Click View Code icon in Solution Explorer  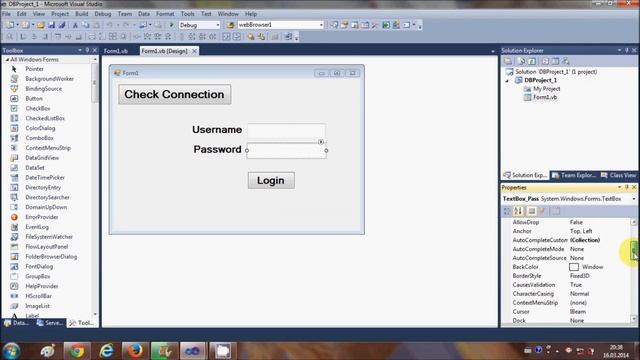click(545, 61)
